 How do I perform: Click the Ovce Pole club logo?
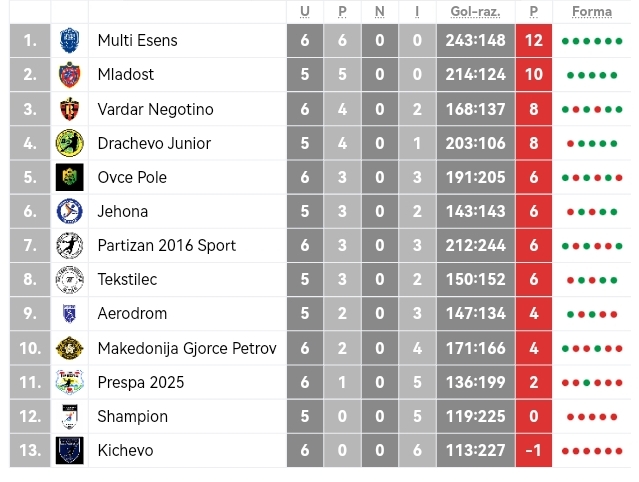[69, 177]
